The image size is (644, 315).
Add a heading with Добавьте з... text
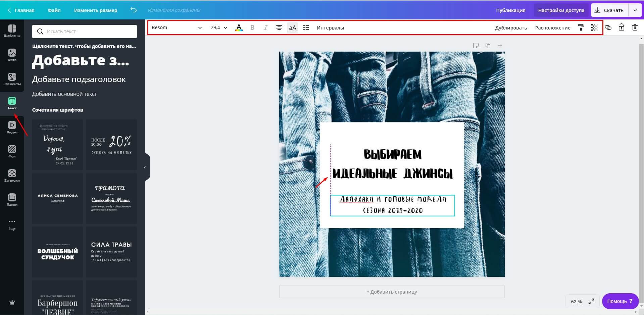click(81, 61)
